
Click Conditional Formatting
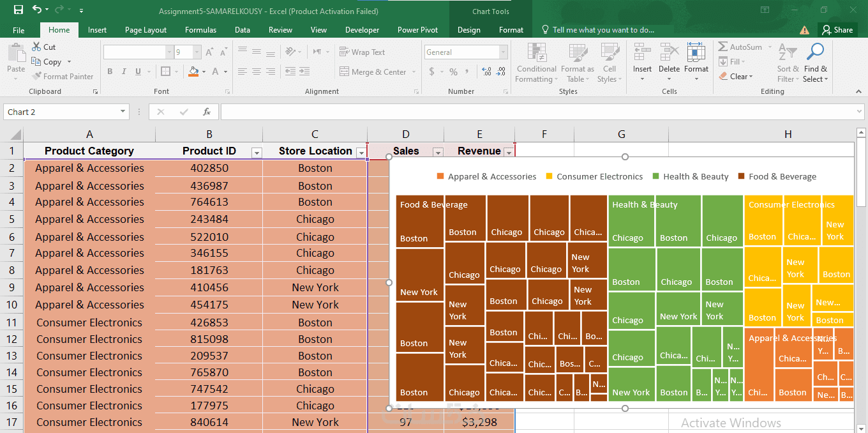[537, 63]
